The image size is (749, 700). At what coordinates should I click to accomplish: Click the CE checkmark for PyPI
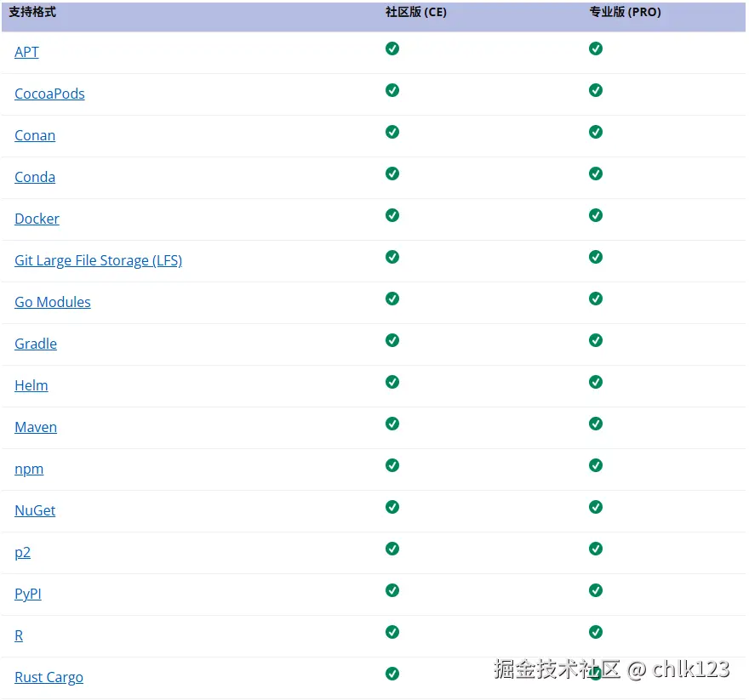(x=392, y=590)
